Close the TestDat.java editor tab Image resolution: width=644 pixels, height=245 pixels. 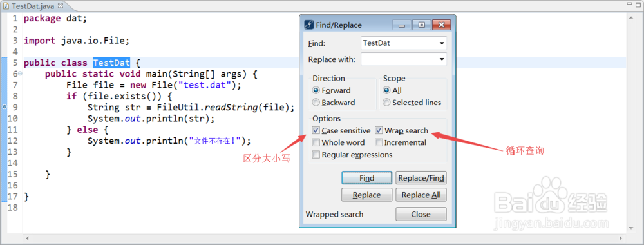(61, 6)
